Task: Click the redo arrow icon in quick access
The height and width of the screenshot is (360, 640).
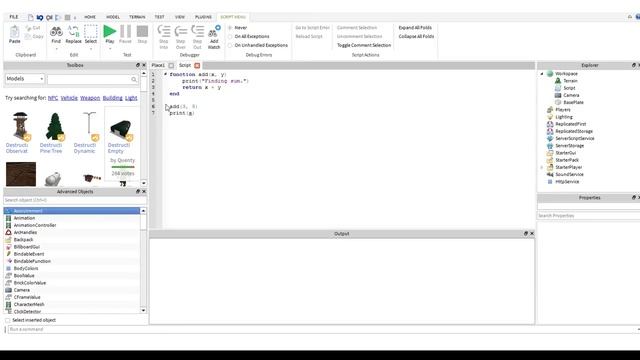Action: point(49,17)
